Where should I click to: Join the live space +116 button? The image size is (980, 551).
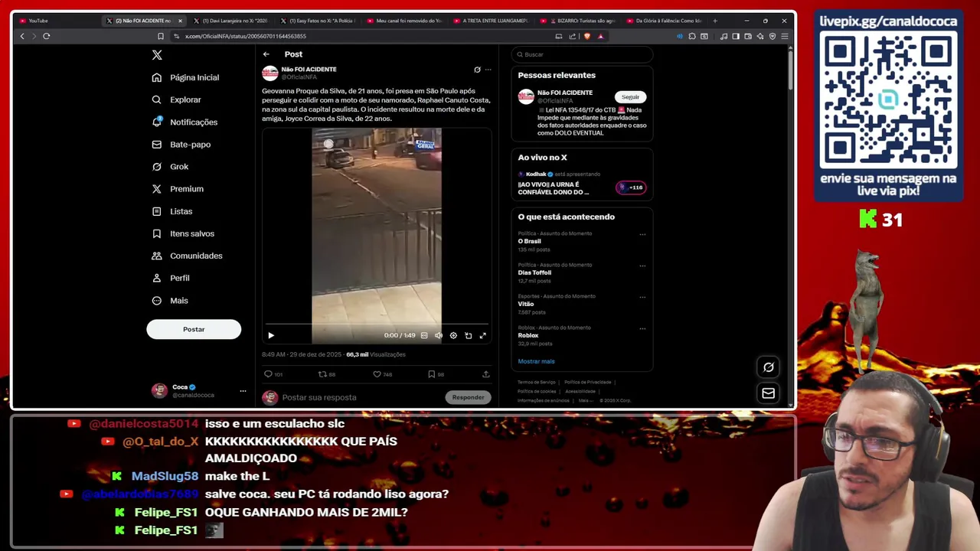coord(632,187)
